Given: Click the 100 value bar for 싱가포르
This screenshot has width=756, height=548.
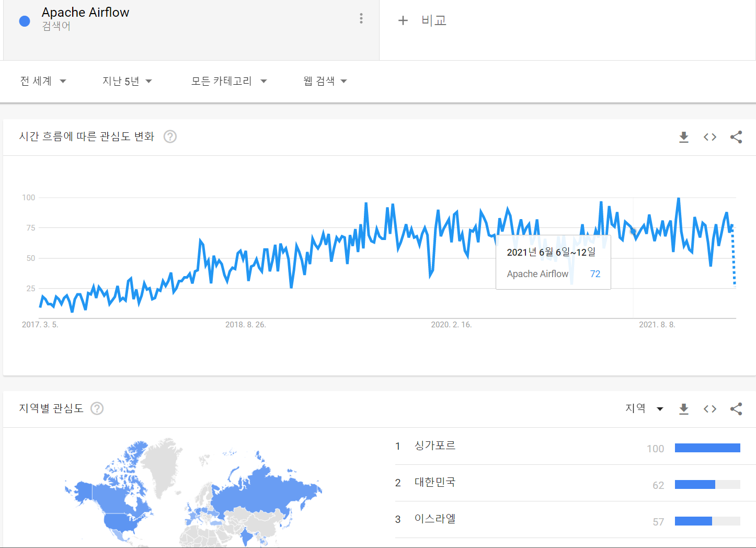Looking at the screenshot, I should (707, 448).
